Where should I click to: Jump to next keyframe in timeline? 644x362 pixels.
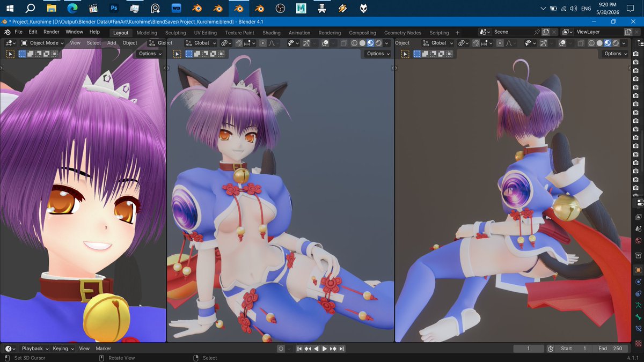[x=333, y=349]
